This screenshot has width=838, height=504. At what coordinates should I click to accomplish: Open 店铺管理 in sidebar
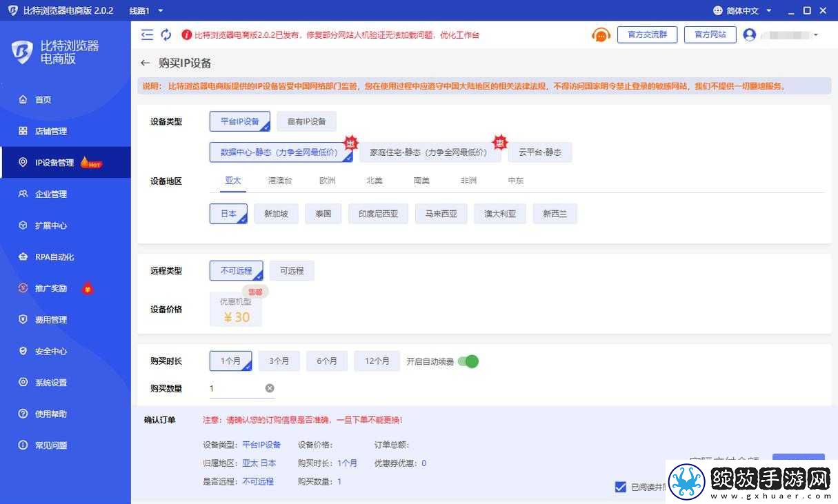tap(66, 131)
